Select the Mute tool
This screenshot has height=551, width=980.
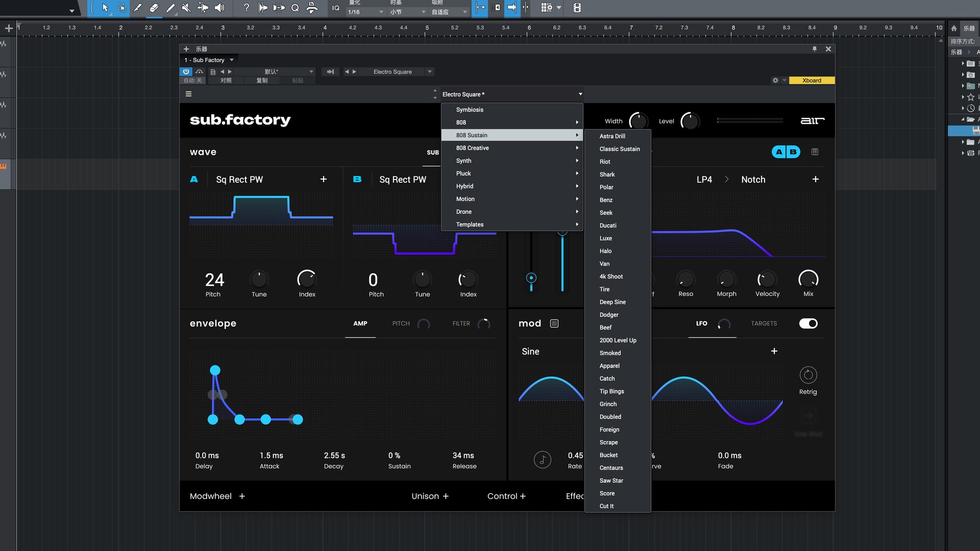click(186, 8)
